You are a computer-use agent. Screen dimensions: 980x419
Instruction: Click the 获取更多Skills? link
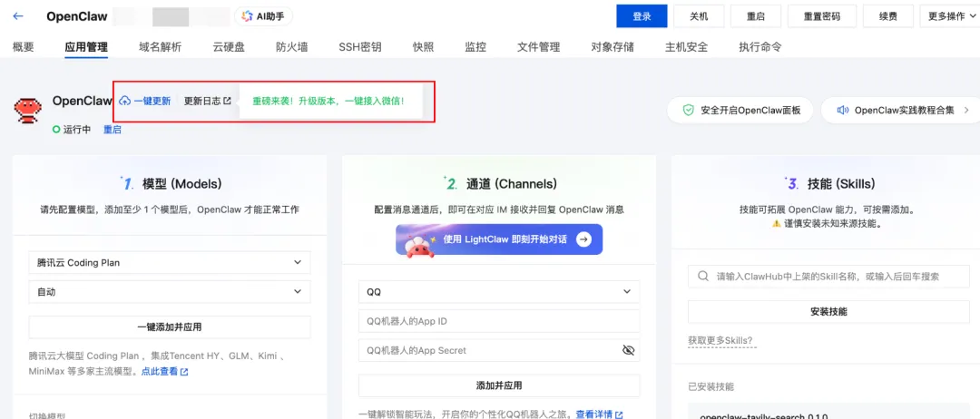click(x=720, y=340)
